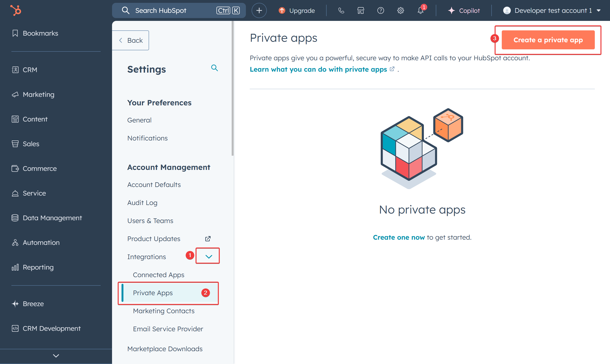Click the plus quick-create button
This screenshot has width=610, height=364.
click(259, 10)
